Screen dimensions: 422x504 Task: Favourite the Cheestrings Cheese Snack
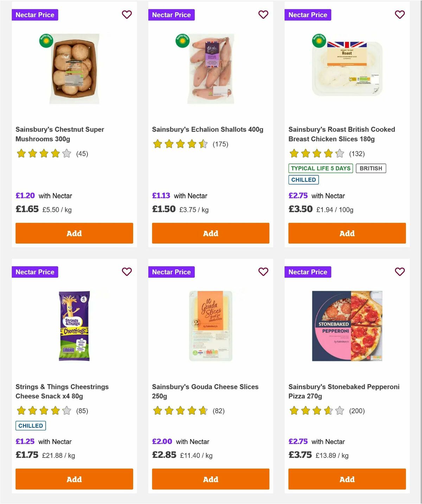[x=127, y=272]
